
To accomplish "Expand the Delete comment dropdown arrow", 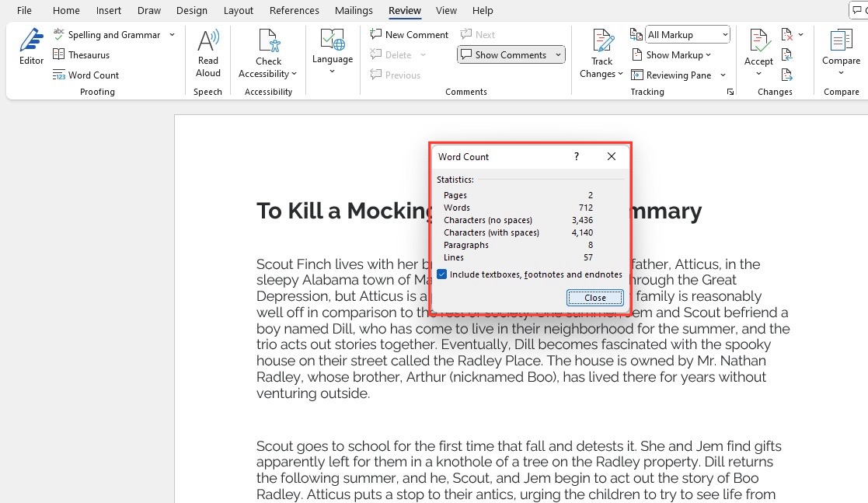I will (423, 55).
